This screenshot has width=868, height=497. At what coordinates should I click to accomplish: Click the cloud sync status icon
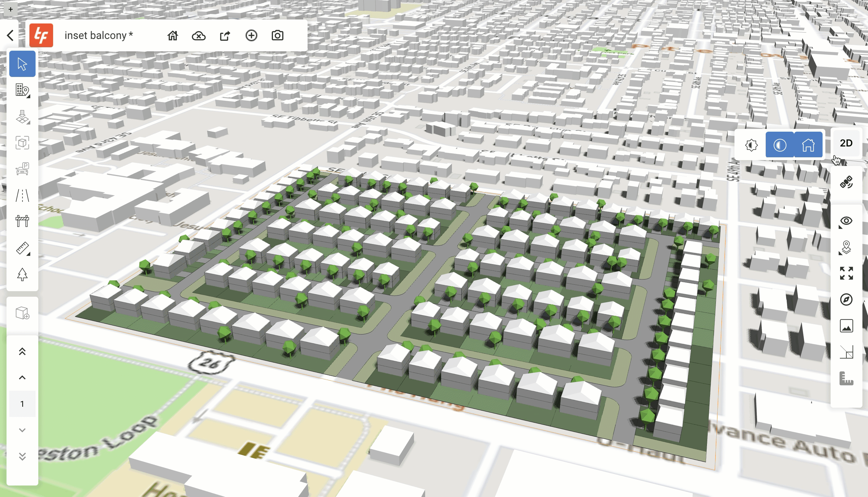point(199,36)
